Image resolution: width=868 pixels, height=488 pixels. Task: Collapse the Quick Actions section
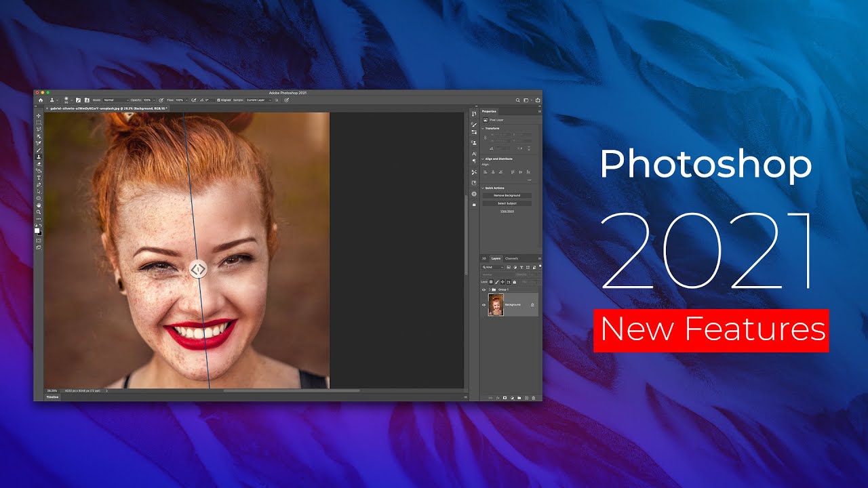pos(483,188)
